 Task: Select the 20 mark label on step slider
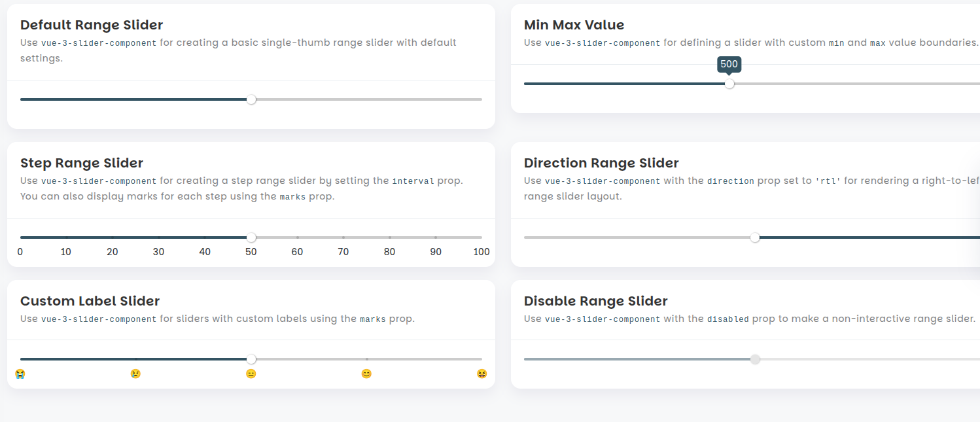coord(113,252)
